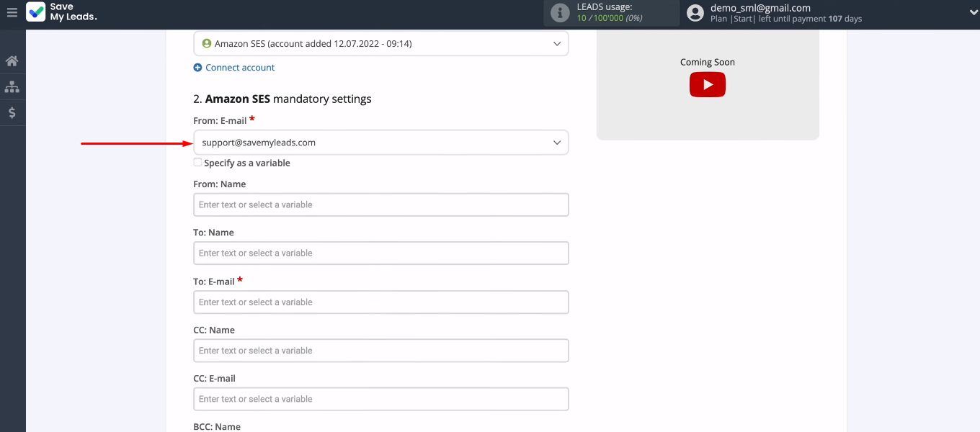Click the demo_sml@gmail.com account text
This screenshot has height=432, width=980.
[x=760, y=8]
